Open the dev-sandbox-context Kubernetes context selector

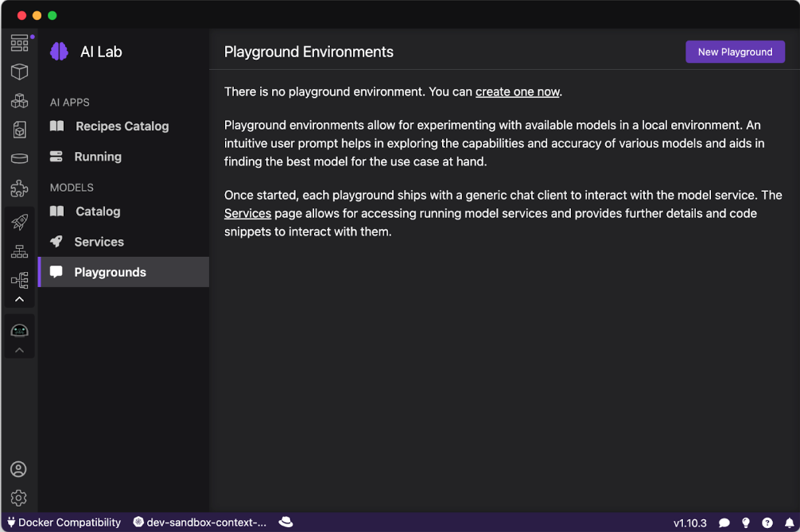(200, 522)
